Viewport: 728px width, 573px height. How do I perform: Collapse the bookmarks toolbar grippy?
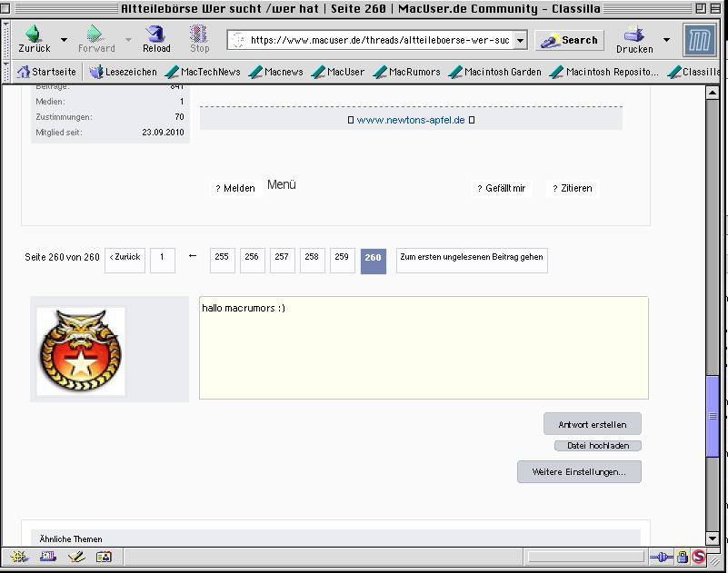[6, 72]
